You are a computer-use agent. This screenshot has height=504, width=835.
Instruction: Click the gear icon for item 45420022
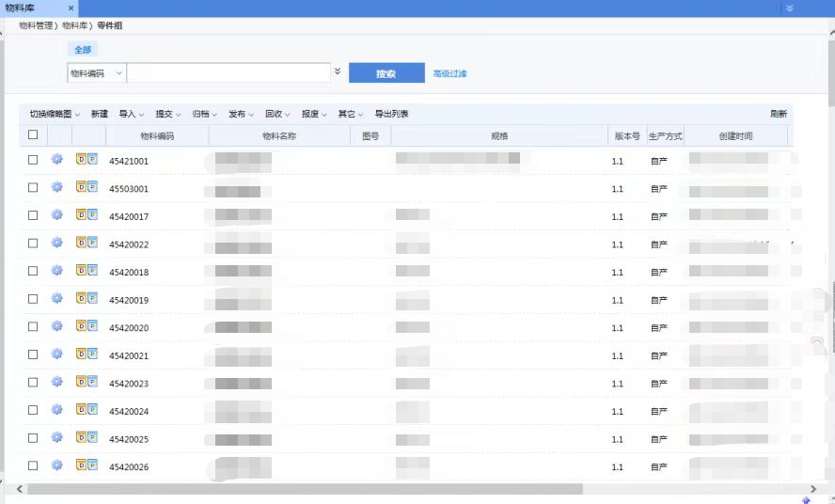click(56, 243)
